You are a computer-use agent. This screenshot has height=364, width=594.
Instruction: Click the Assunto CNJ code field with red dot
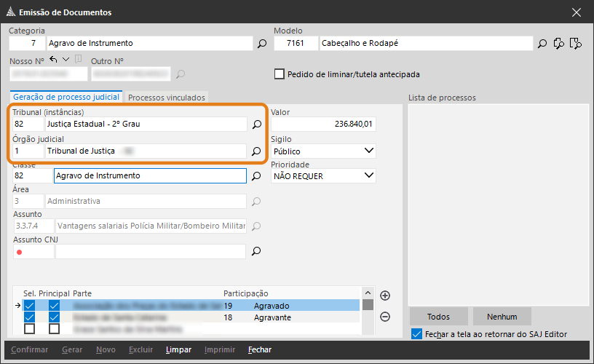(33, 251)
